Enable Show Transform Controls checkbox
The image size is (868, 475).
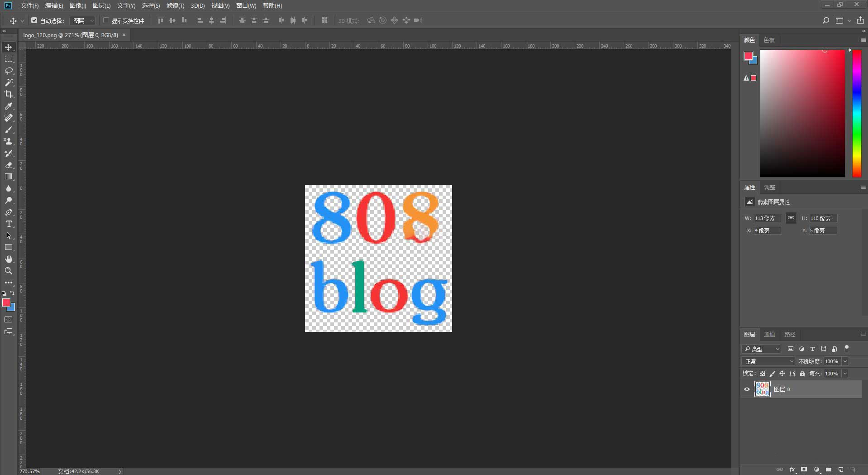[106, 20]
